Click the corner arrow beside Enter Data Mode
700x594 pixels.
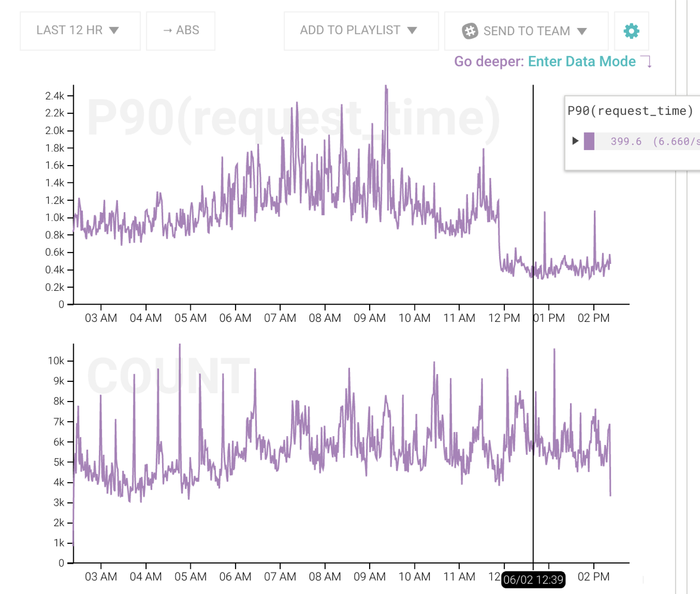click(x=646, y=61)
